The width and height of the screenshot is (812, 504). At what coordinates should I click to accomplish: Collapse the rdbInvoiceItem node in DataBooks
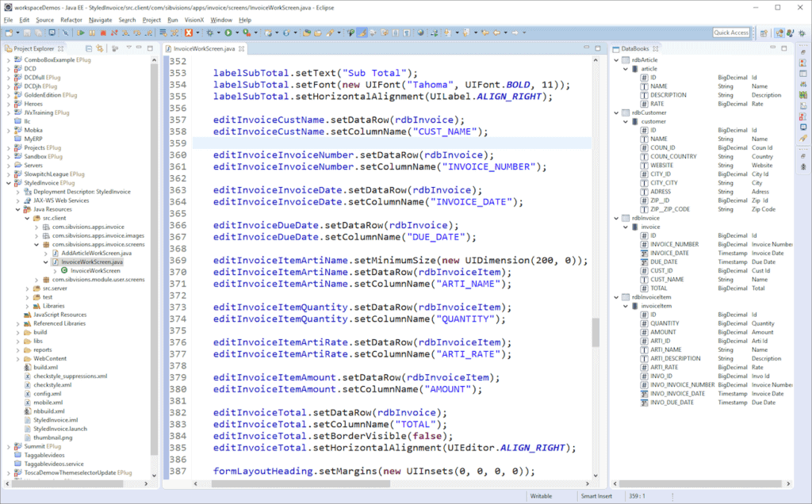point(616,297)
